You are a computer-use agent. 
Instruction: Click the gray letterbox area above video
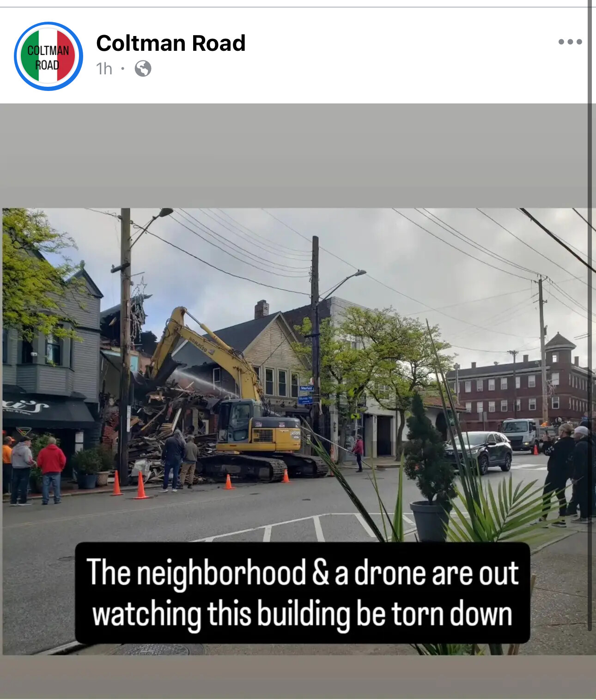298,156
